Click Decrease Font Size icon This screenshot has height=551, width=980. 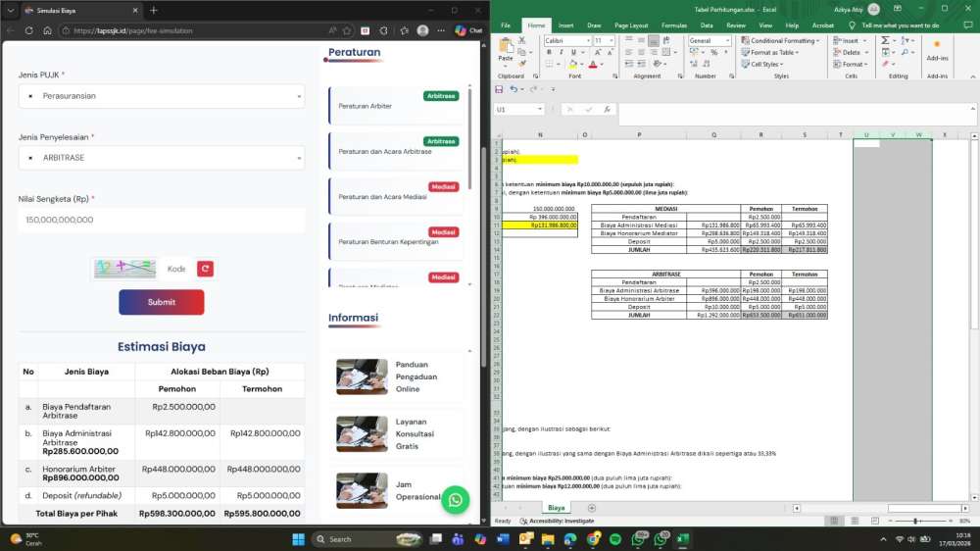[610, 53]
